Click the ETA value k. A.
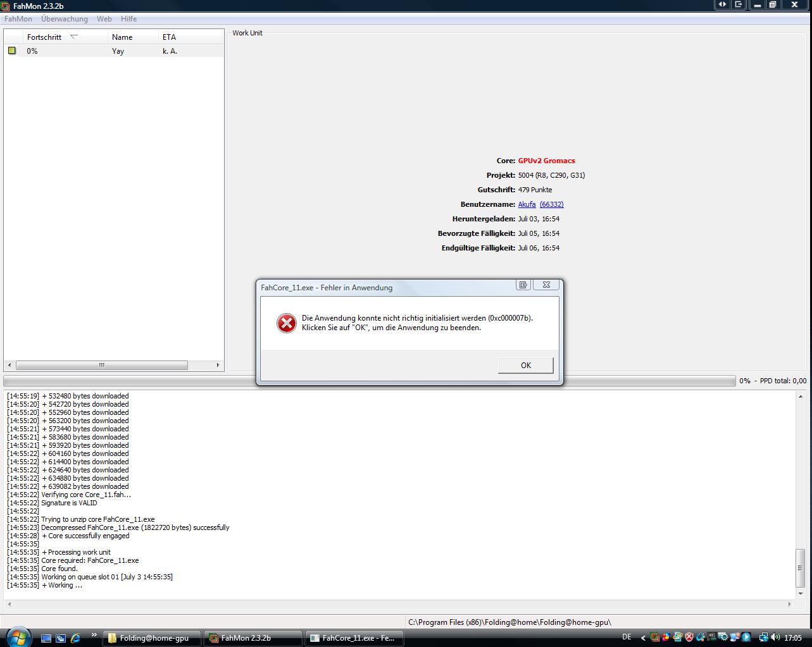The width and height of the screenshot is (812, 647). (170, 51)
